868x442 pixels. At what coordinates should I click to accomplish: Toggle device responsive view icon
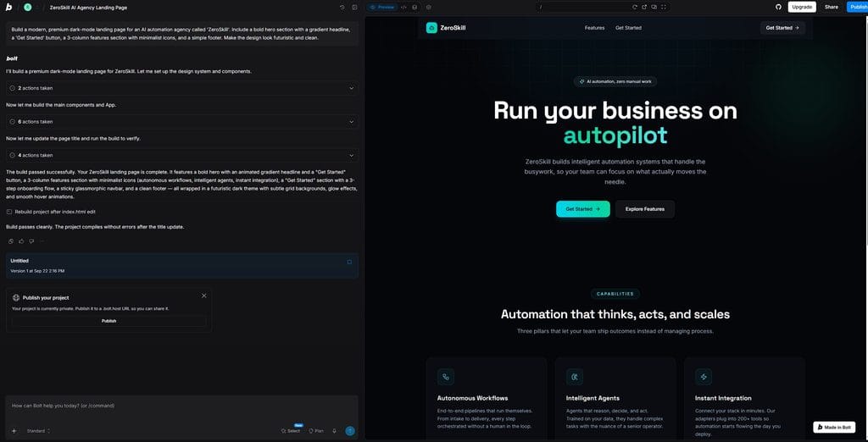[654, 7]
